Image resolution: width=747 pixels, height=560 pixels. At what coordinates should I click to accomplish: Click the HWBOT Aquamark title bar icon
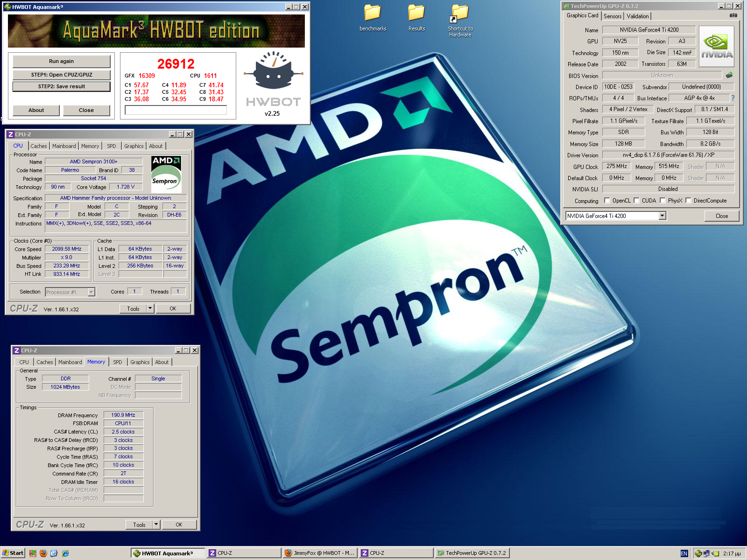point(7,7)
